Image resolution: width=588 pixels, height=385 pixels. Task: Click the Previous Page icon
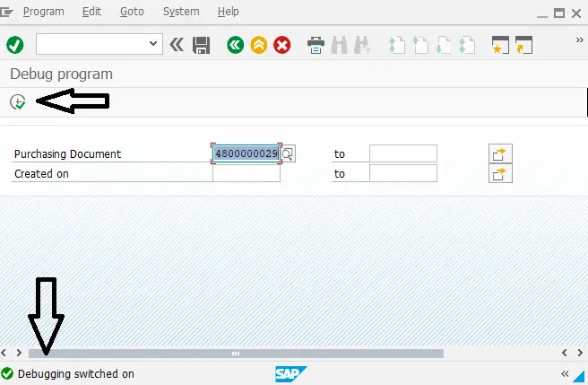[x=420, y=45]
